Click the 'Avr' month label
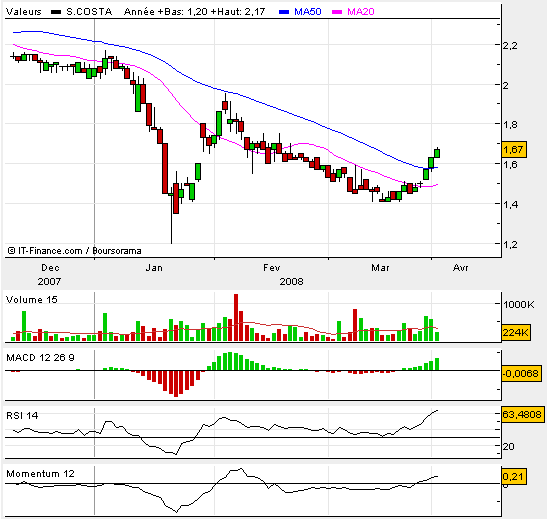 click(x=461, y=268)
